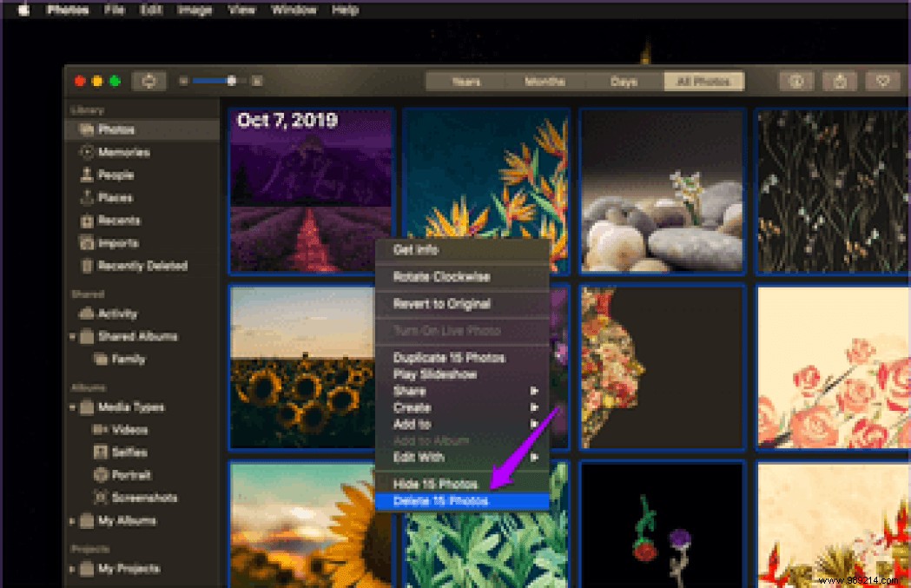Enable the Months view toggle
This screenshot has width=911, height=588.
545,81
